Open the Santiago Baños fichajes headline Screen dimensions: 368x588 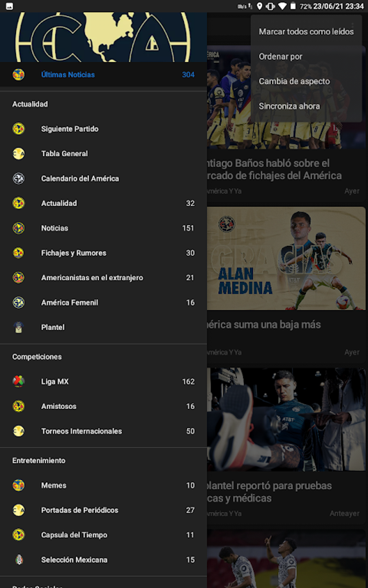click(x=274, y=169)
